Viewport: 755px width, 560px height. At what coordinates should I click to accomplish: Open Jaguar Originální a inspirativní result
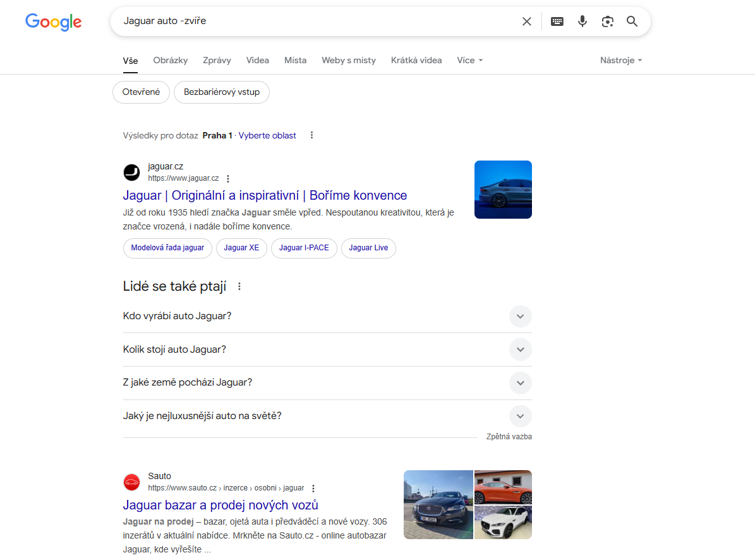[265, 195]
